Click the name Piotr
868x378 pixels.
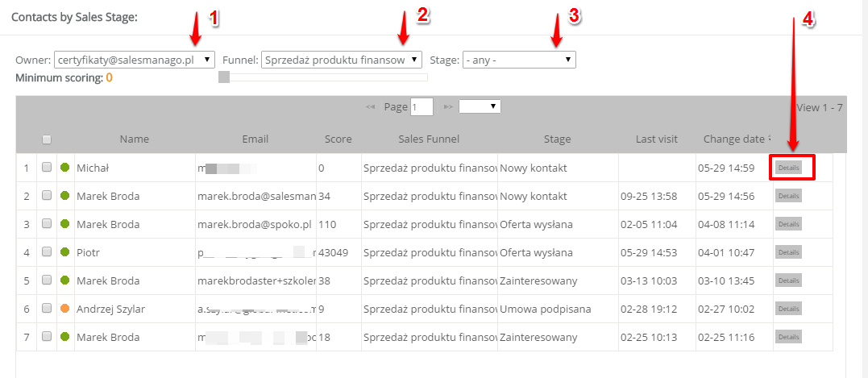tap(88, 253)
